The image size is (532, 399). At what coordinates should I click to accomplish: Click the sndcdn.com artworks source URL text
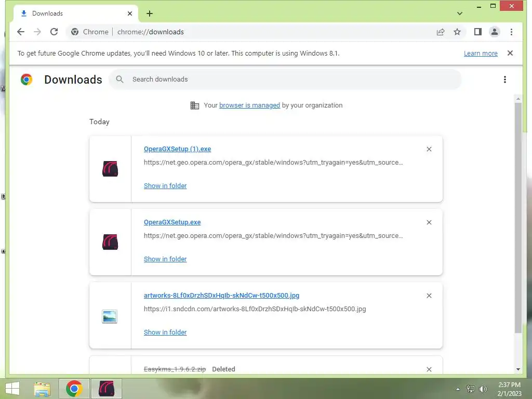(255, 309)
